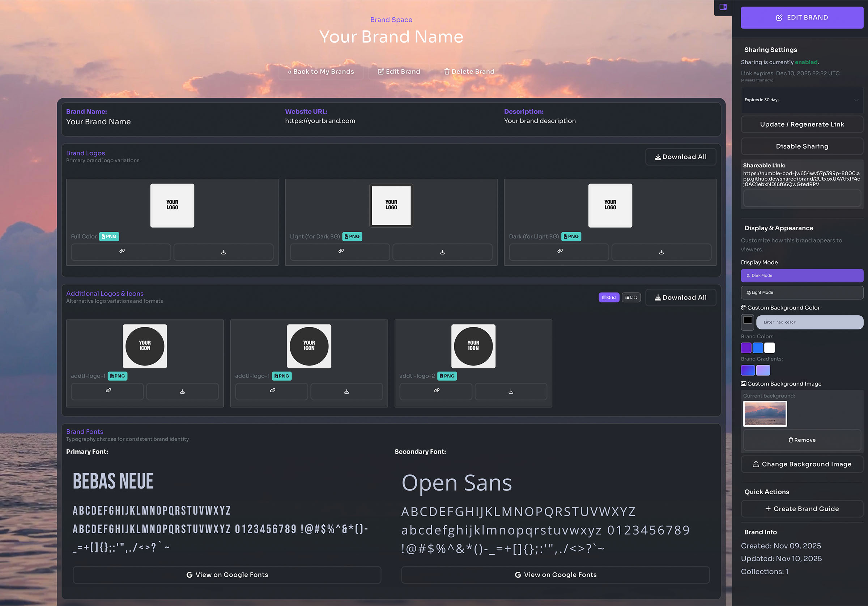Viewport: 868px width, 606px height.
Task: Remove the current background image
Action: (x=802, y=440)
